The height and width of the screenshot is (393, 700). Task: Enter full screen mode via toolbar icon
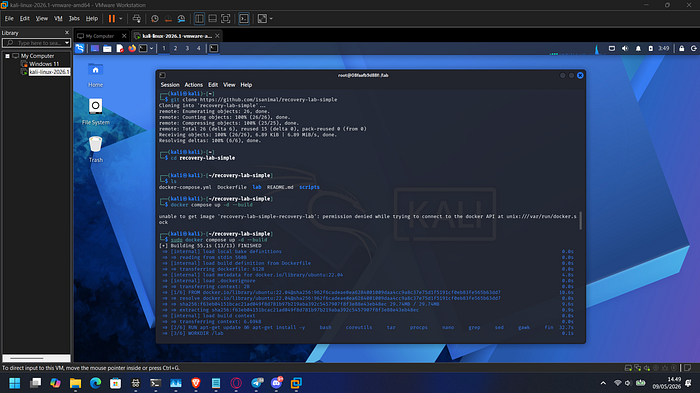226,19
